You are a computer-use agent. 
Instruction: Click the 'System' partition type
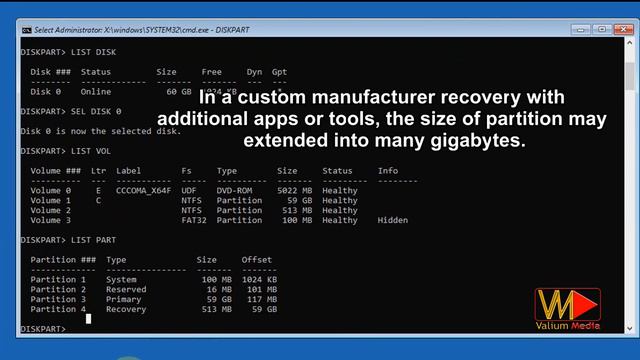pos(121,280)
